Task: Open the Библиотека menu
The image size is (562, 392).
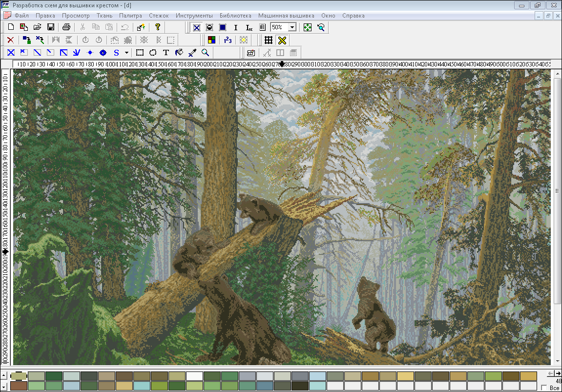Action: [235, 16]
